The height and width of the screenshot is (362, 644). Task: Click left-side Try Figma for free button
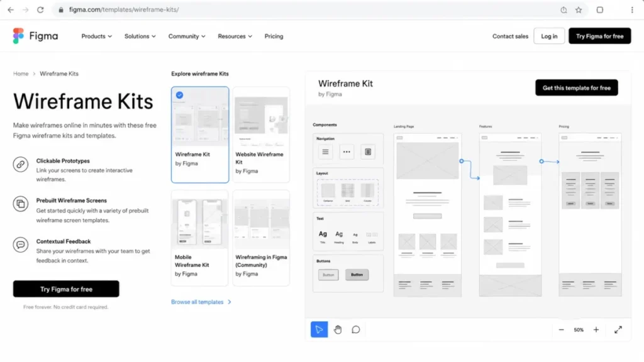[x=66, y=289]
